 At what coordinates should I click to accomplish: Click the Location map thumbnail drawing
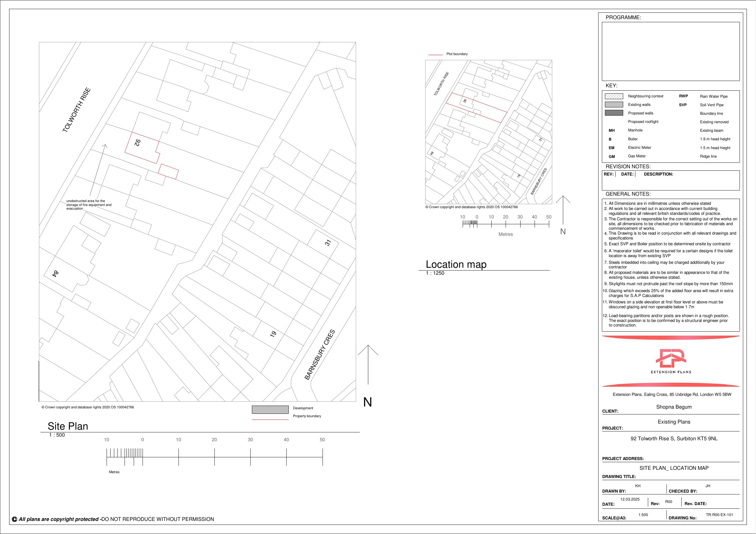coord(488,132)
